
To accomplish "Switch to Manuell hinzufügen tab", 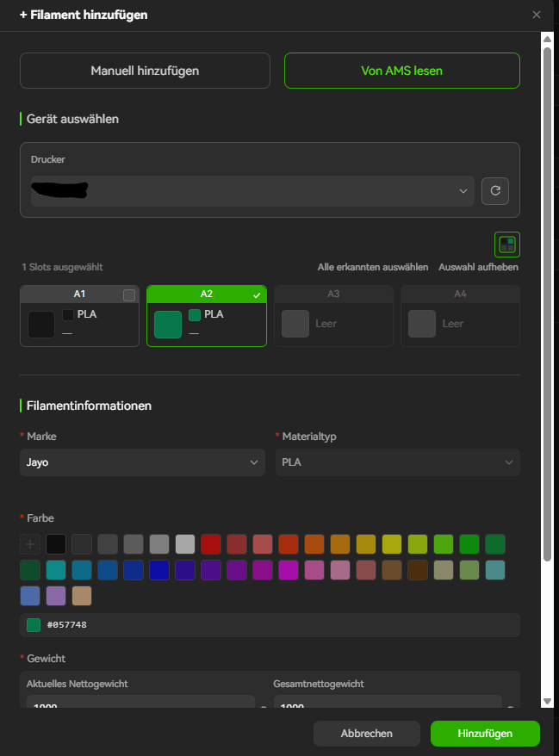I will (145, 71).
